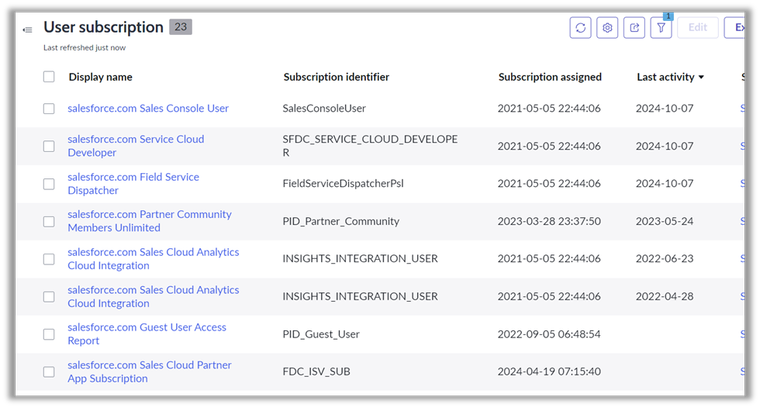Click the record count badge 23
The height and width of the screenshot is (408, 760).
click(x=180, y=27)
